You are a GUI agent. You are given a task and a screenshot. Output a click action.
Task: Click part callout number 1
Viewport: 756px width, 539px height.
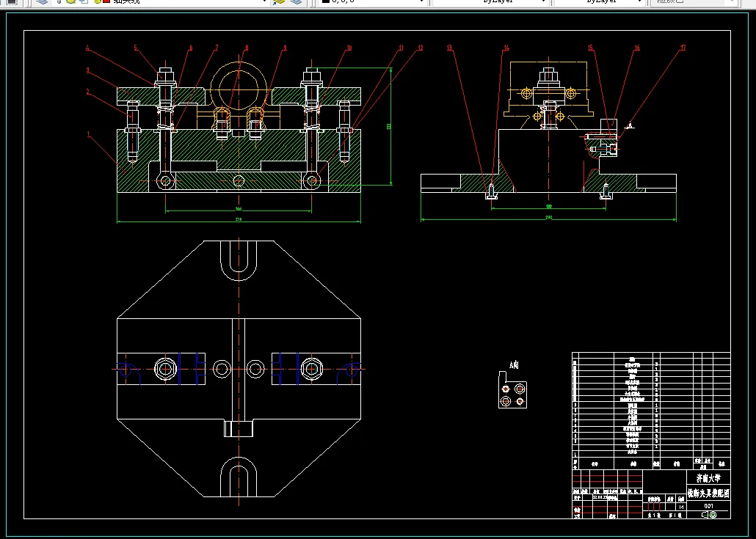(x=88, y=134)
